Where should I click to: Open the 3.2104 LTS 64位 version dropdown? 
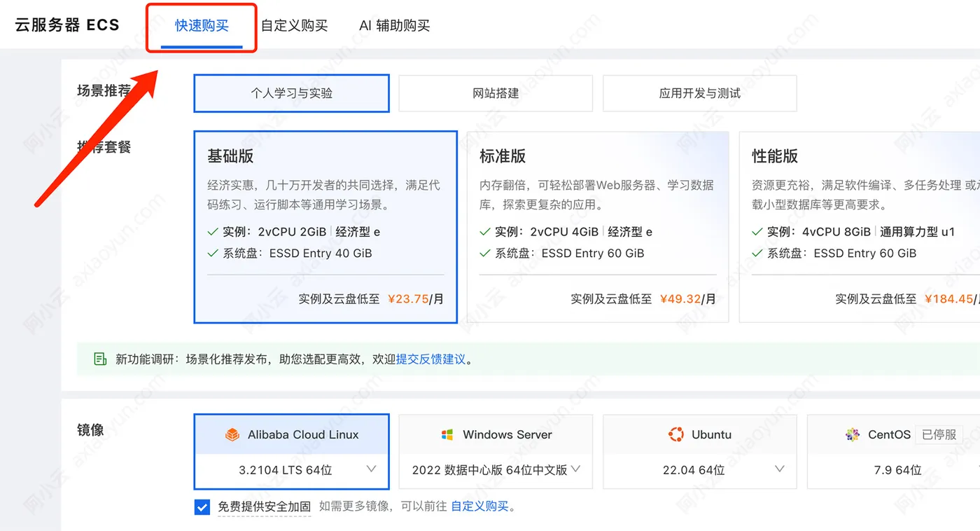click(x=291, y=470)
